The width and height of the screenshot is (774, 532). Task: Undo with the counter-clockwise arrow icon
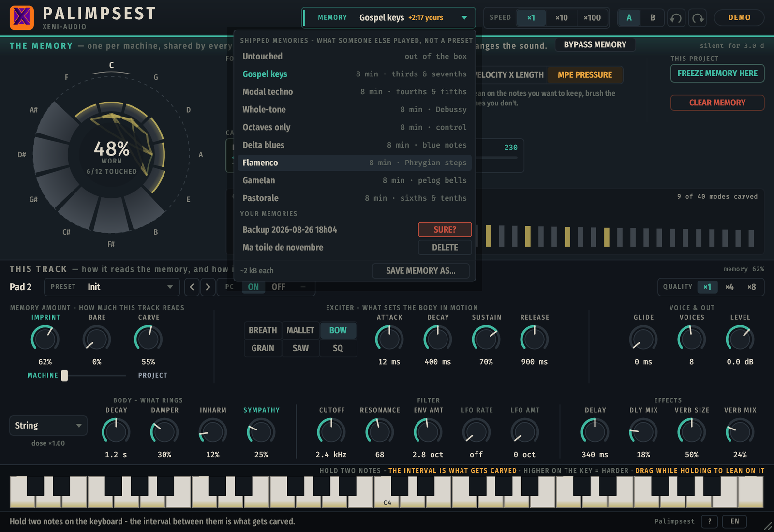676,18
